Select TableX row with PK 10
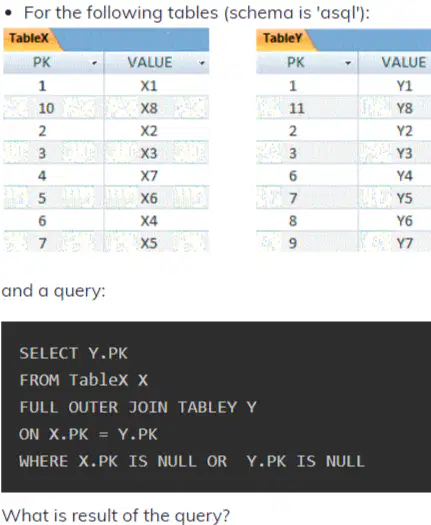431x525 pixels. point(106,108)
